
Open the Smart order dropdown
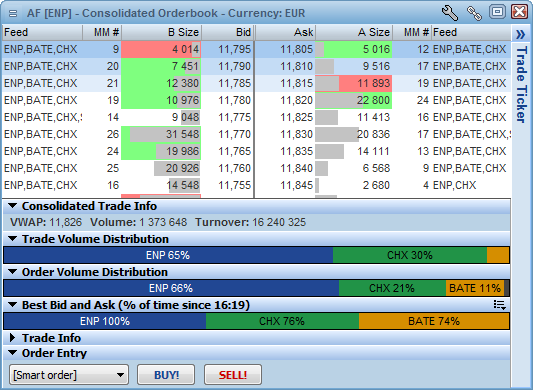[69, 375]
